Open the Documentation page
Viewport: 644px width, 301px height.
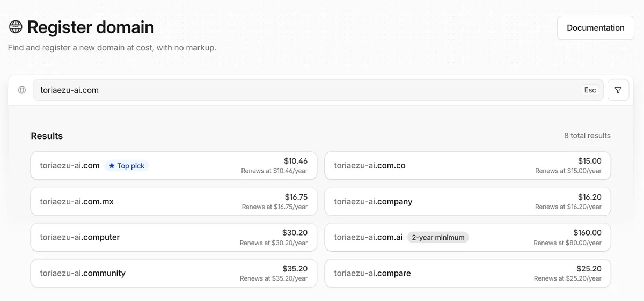pos(596,28)
